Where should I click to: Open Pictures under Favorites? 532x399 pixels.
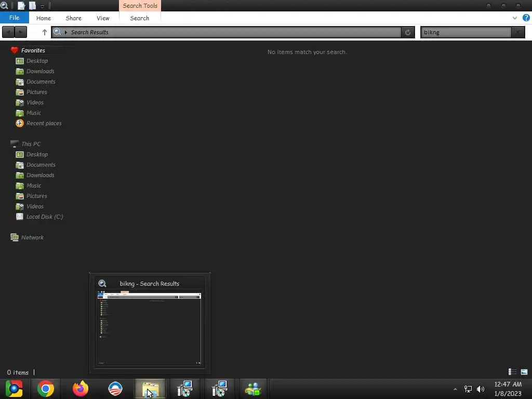pos(37,92)
